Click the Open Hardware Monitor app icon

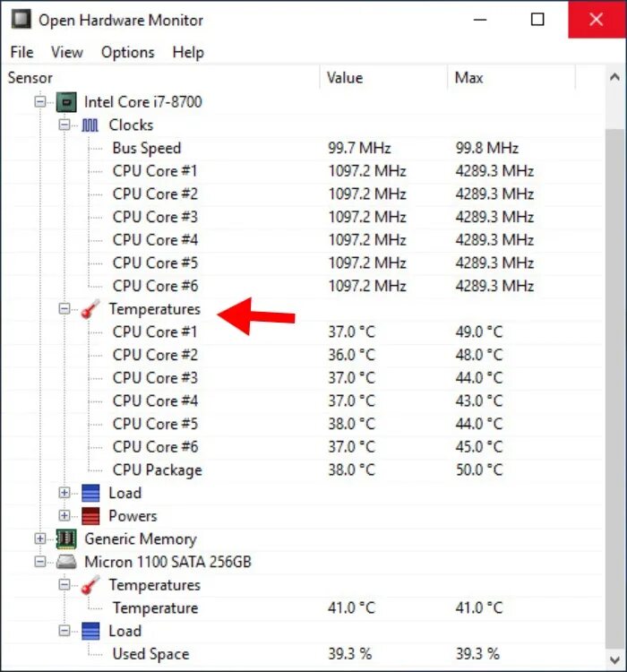pyautogui.click(x=21, y=20)
